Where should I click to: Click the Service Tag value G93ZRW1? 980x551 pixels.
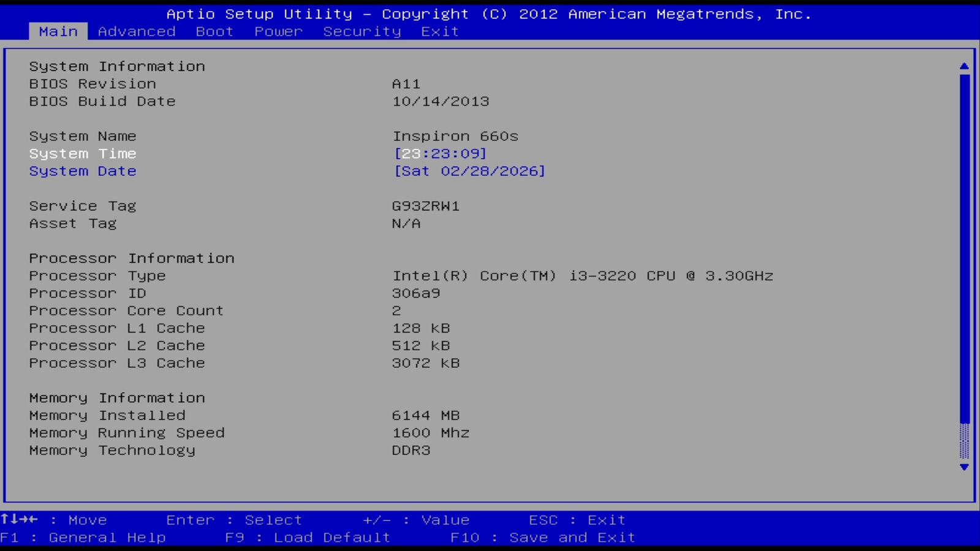(x=426, y=206)
